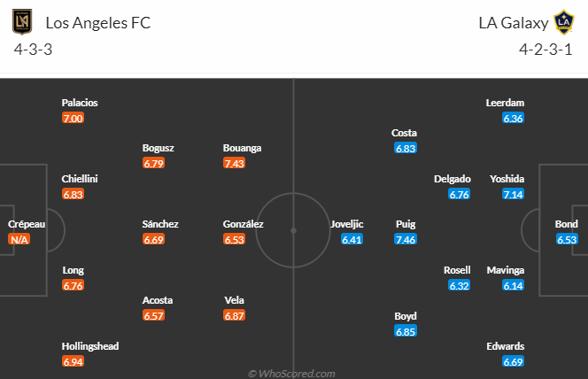Click Palacios's 7.00 rating badge
This screenshot has width=588, height=379.
(x=73, y=119)
